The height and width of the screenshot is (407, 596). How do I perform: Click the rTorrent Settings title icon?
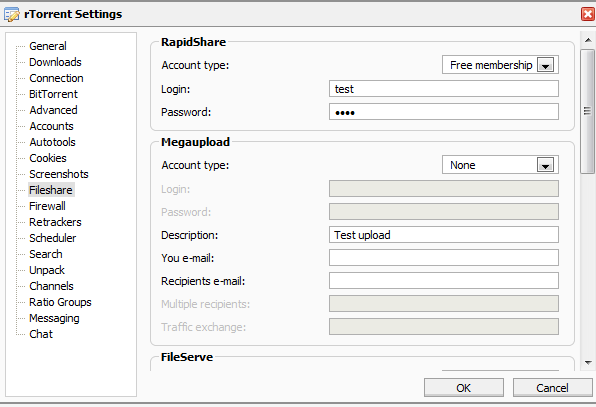coord(11,14)
